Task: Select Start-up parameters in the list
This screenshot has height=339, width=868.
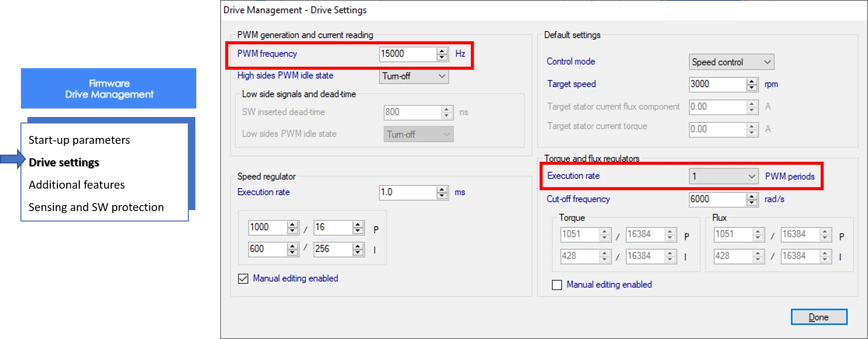Action: coord(79,140)
